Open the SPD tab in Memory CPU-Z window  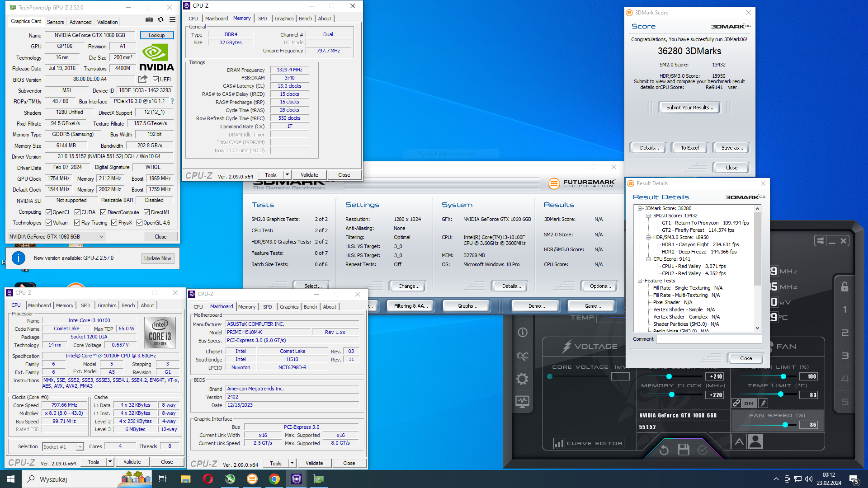pos(263,19)
